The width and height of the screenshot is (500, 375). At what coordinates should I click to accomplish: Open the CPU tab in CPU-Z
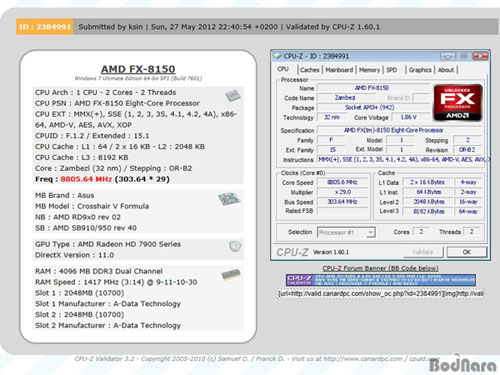[x=283, y=69]
